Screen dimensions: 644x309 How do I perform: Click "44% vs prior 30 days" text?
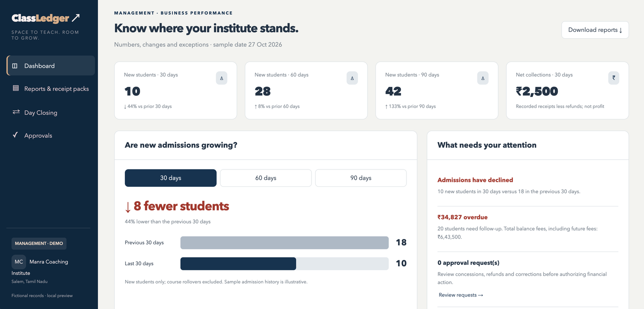coord(148,107)
